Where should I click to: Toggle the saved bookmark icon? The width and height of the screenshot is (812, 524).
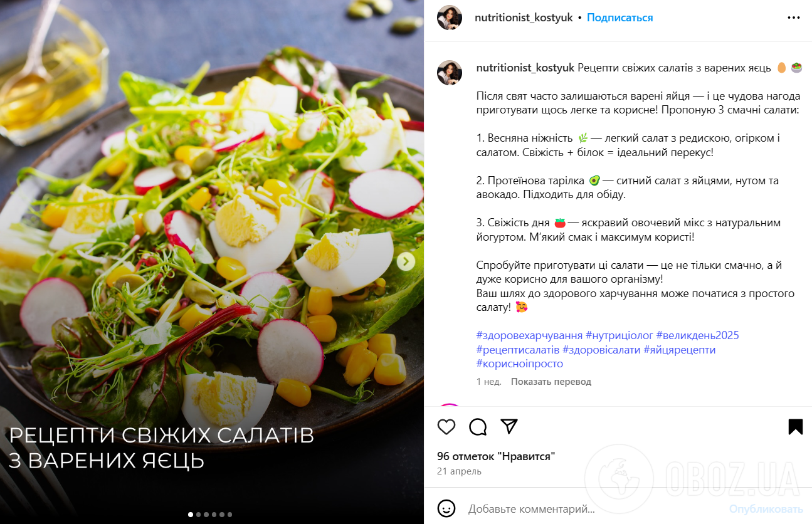click(795, 427)
